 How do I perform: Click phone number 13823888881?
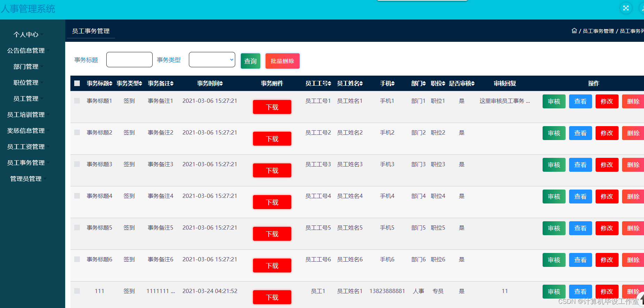click(387, 291)
